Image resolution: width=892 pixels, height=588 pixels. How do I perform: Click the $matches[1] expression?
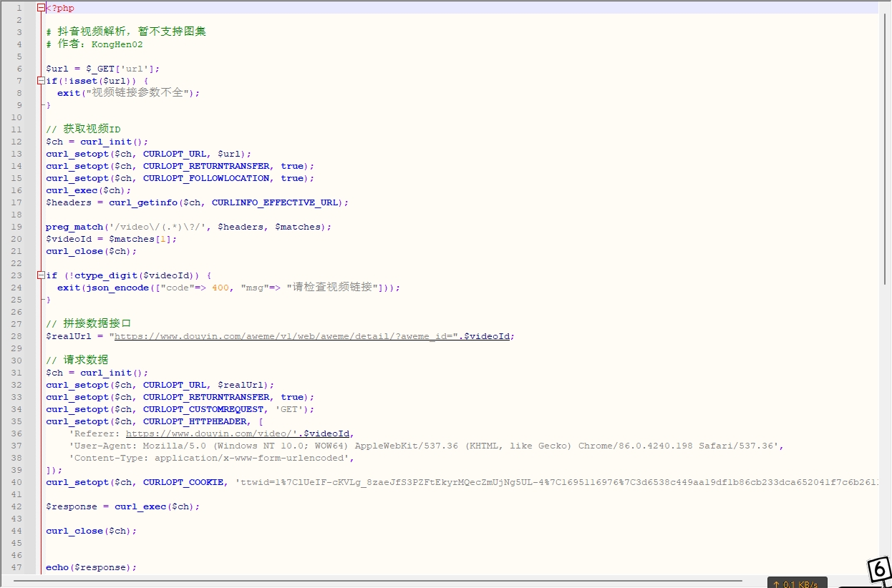140,239
